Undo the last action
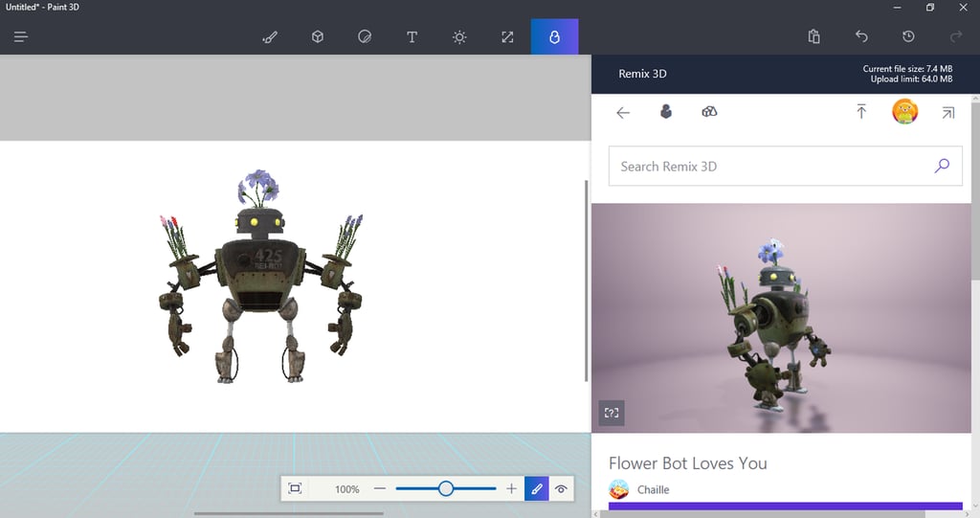 pyautogui.click(x=861, y=36)
